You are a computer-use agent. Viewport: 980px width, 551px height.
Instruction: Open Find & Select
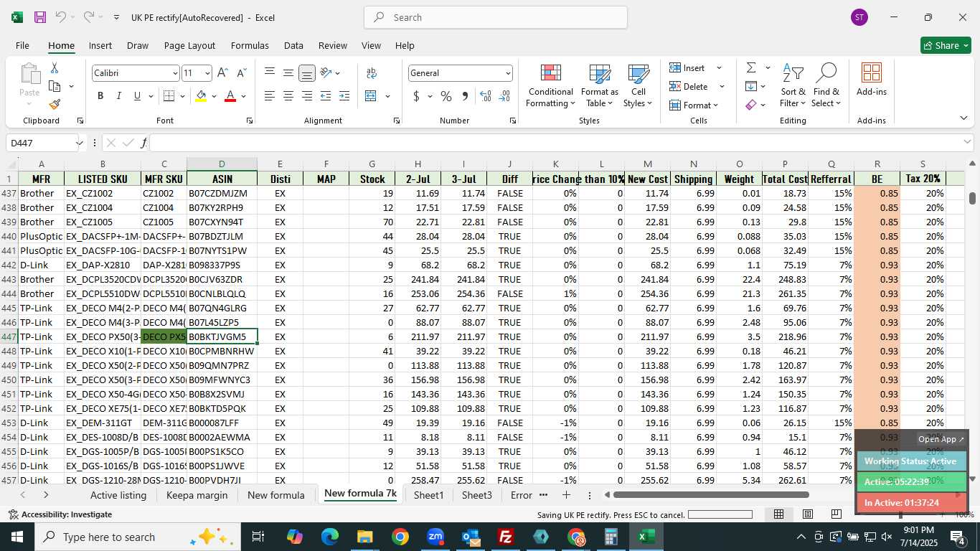click(826, 86)
